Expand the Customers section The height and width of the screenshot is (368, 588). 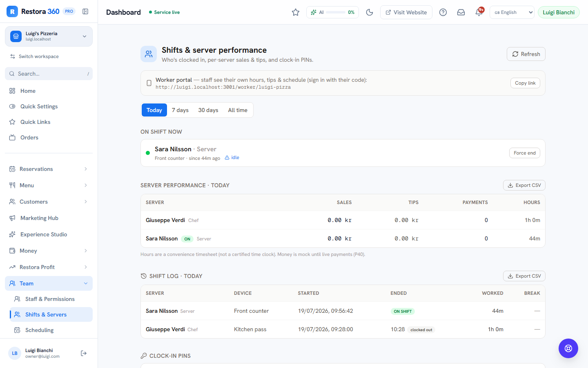pos(49,202)
